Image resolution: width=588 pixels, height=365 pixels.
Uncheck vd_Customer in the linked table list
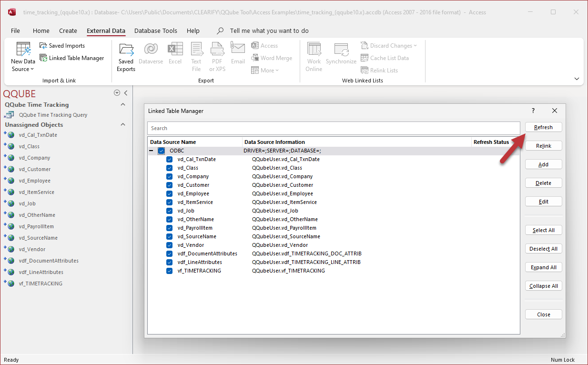[169, 185]
